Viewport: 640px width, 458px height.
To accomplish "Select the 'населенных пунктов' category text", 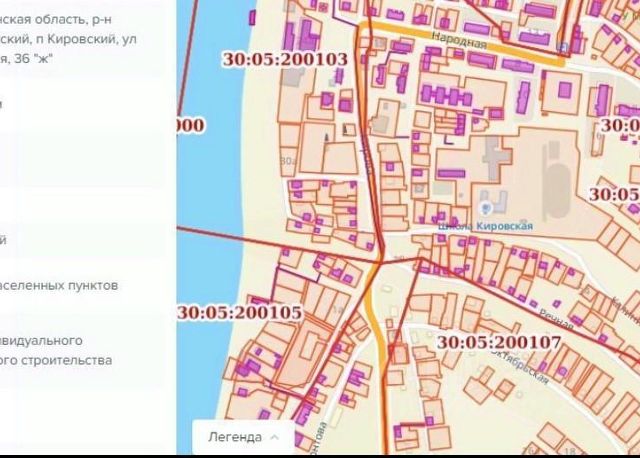I will (59, 285).
